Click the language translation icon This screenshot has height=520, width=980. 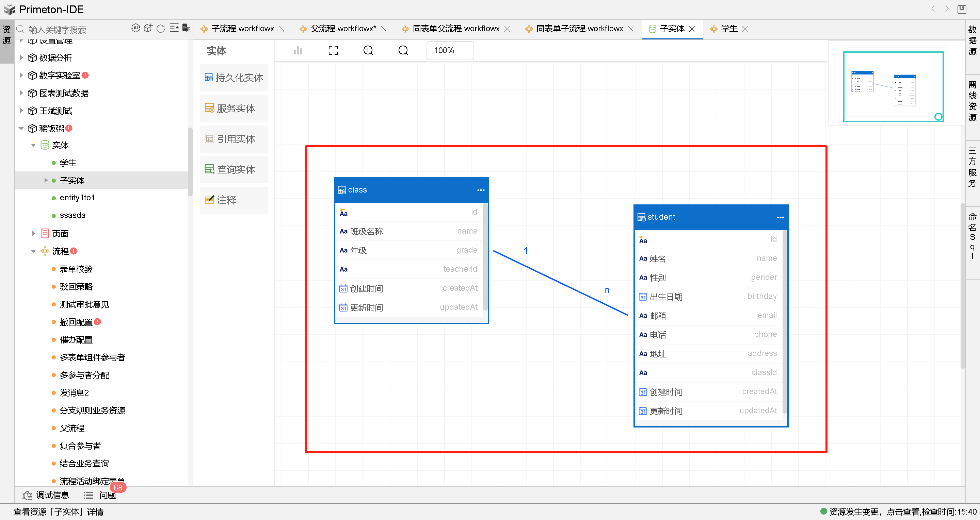point(187,28)
